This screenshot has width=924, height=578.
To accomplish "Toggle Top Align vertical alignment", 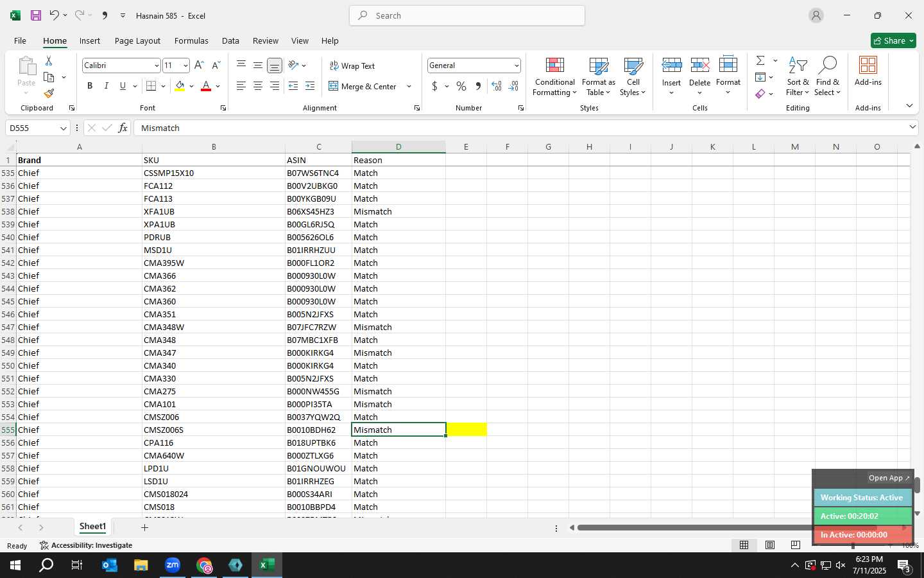I will [241, 66].
